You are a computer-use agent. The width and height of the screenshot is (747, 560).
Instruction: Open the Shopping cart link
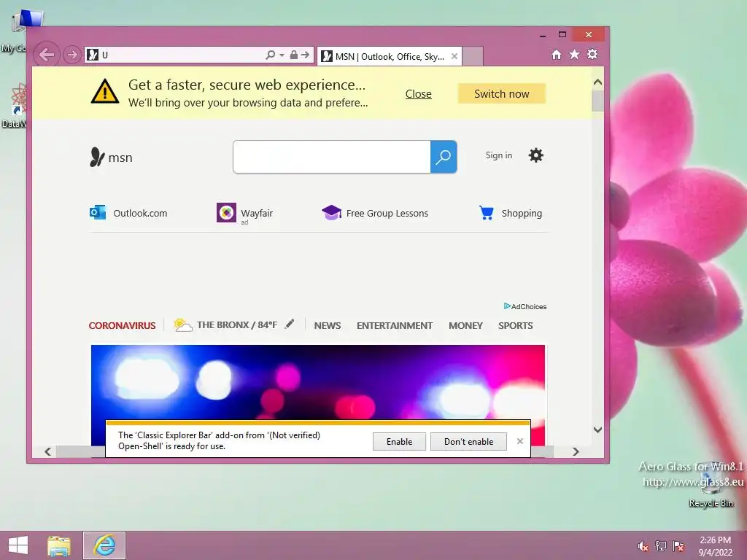pos(510,213)
